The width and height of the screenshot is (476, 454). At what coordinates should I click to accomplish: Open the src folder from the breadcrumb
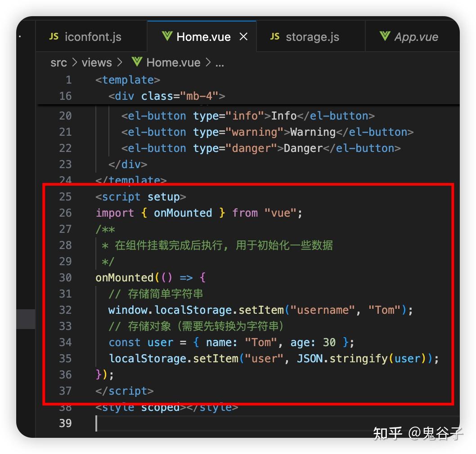(58, 62)
